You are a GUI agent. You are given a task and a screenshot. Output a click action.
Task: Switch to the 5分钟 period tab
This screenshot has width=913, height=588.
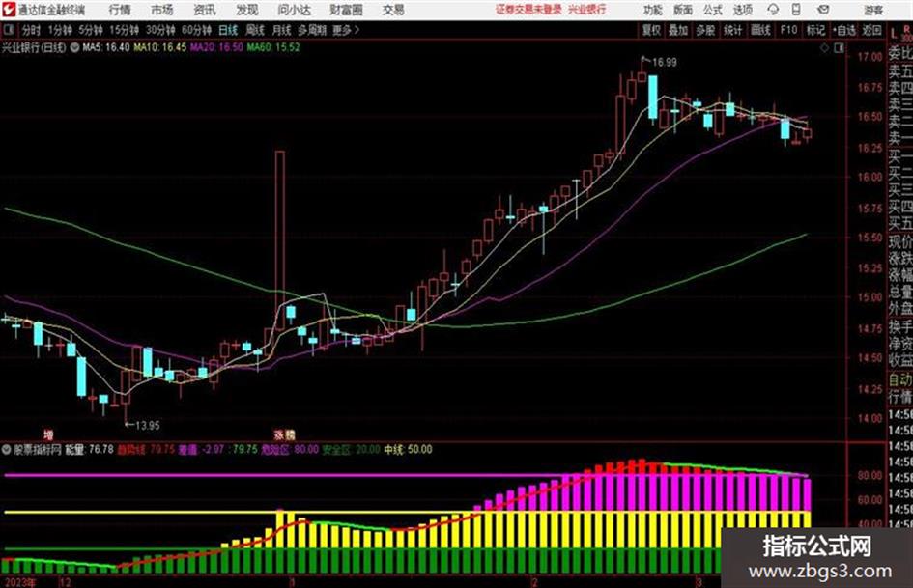(91, 30)
